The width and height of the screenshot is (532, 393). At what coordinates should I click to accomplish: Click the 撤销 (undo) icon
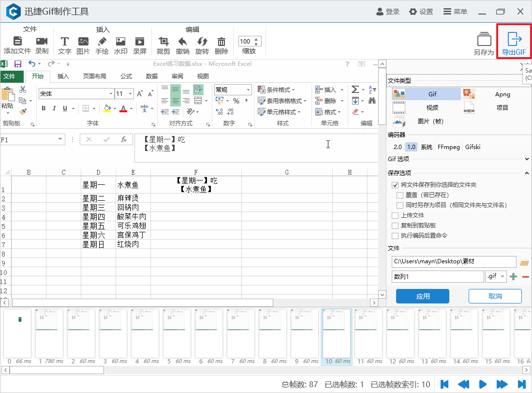click(183, 41)
